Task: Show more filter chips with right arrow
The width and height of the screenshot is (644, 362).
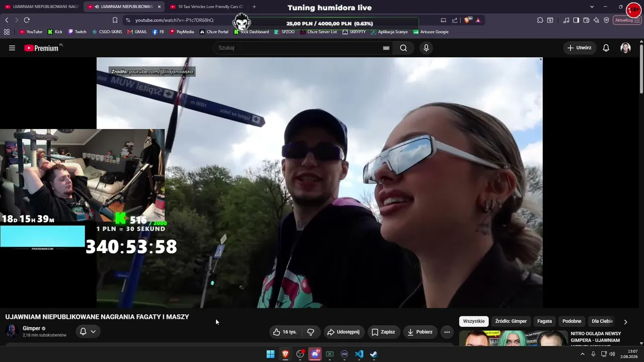Action: click(x=625, y=322)
